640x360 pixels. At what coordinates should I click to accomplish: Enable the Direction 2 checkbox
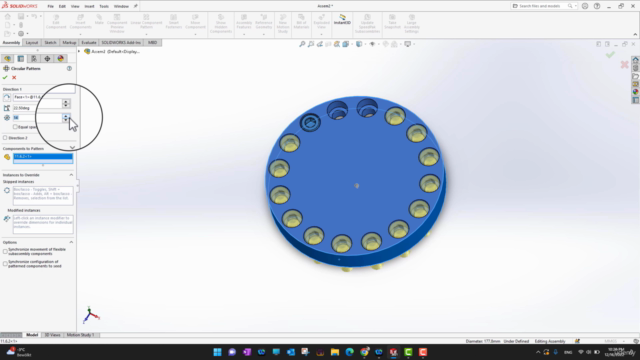tap(5, 138)
